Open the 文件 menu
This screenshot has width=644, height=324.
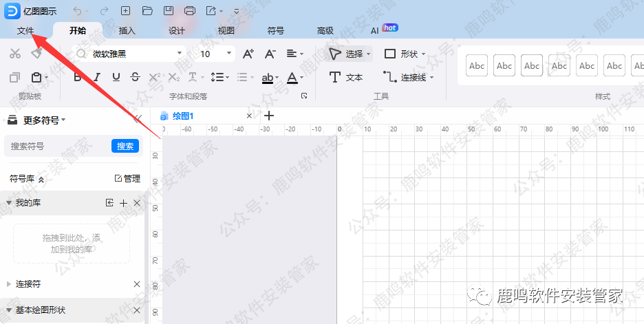25,31
